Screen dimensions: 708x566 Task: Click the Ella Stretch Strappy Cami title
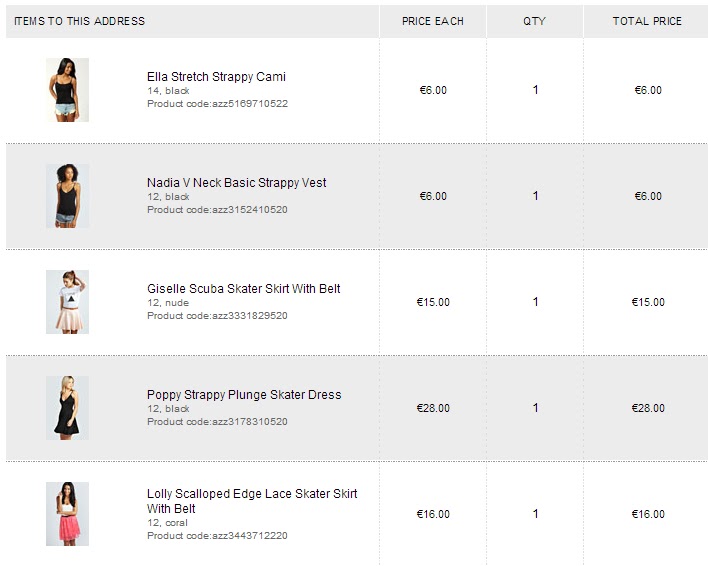click(x=216, y=77)
